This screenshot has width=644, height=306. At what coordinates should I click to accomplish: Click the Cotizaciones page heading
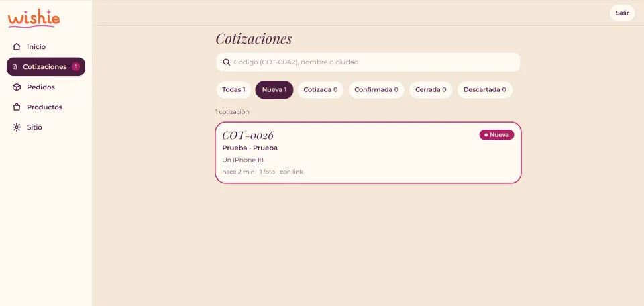254,39
